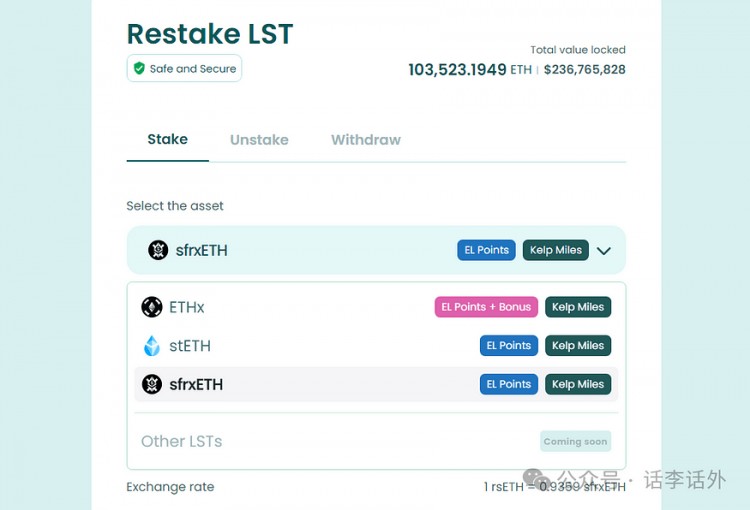Click the Coming soon badge

coord(575,441)
